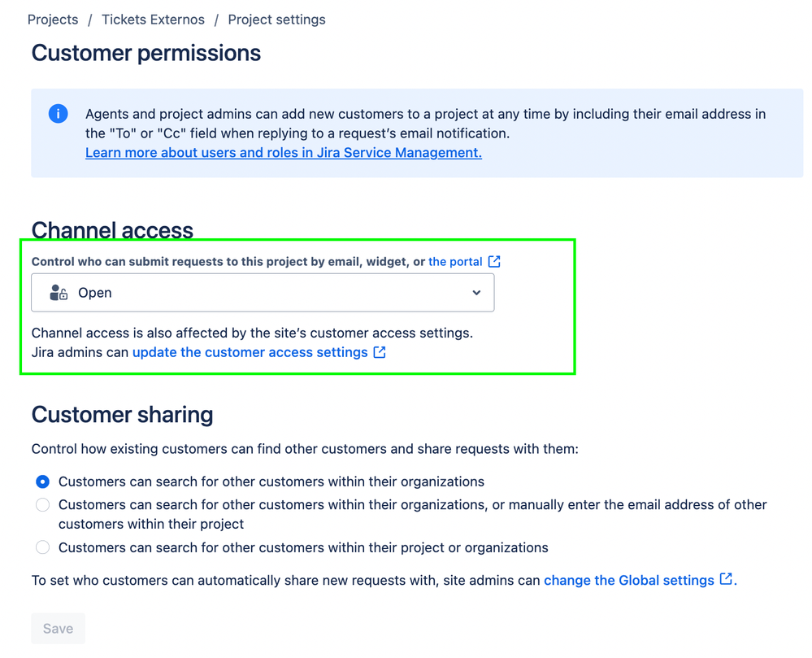812x658 pixels.
Task: Open the channel access Open combo box
Action: (x=263, y=293)
